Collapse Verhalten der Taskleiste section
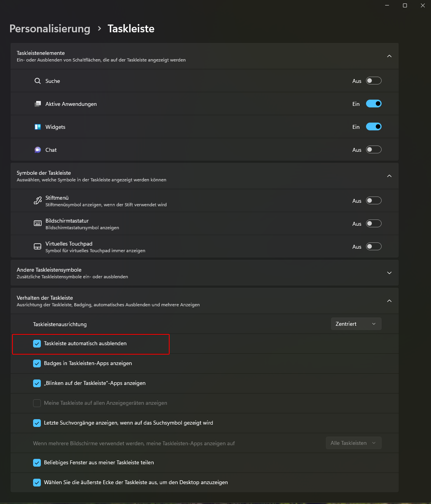 click(x=389, y=301)
